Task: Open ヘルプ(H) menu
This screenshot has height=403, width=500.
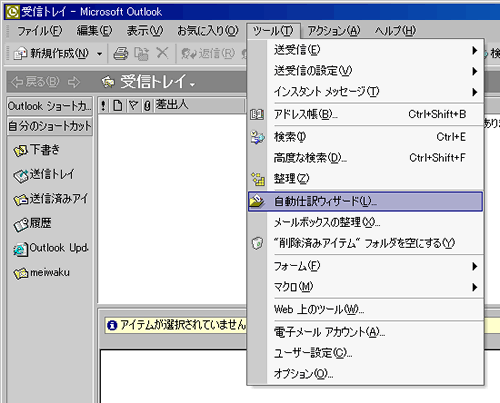Action: pyautogui.click(x=395, y=31)
